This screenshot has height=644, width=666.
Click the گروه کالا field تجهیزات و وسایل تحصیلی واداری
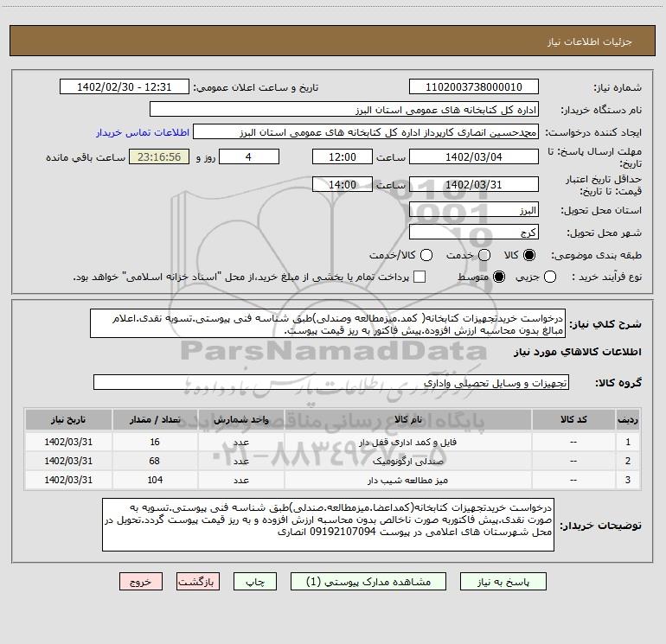pyautogui.click(x=331, y=382)
